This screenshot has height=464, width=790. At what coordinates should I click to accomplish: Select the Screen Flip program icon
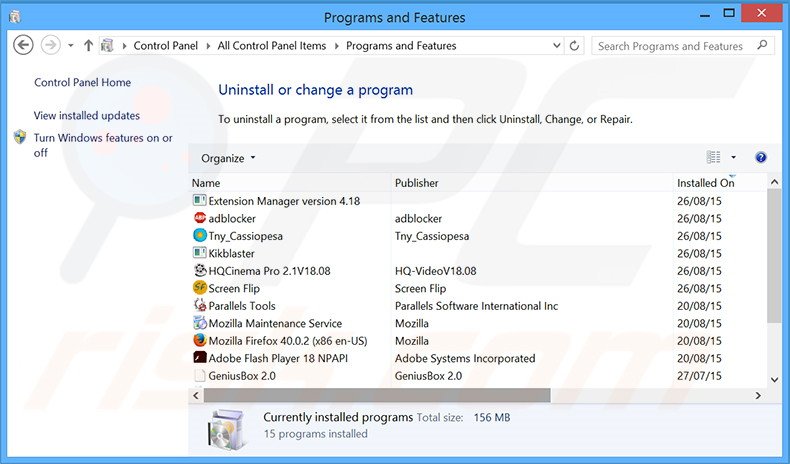click(x=199, y=288)
